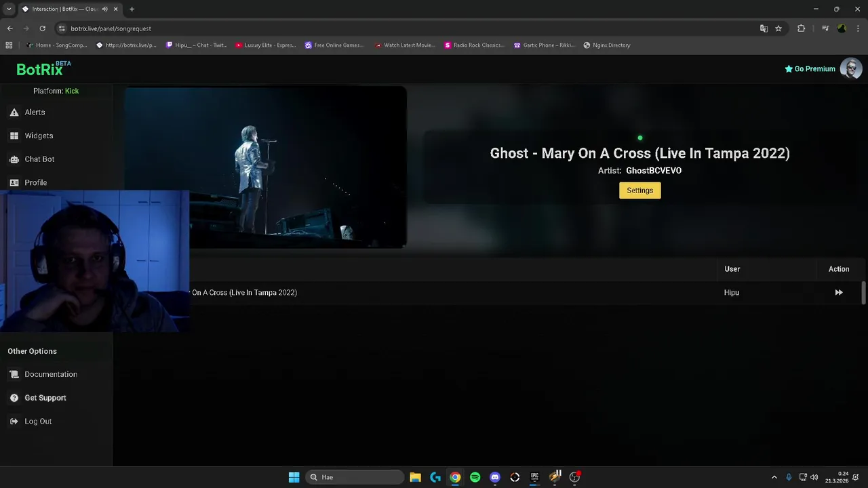
Task: Open the Extensions puzzle icon
Action: pyautogui.click(x=801, y=28)
